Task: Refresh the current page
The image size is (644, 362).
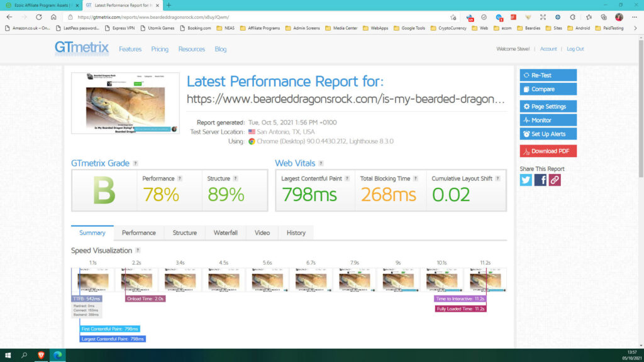Action: click(38, 17)
